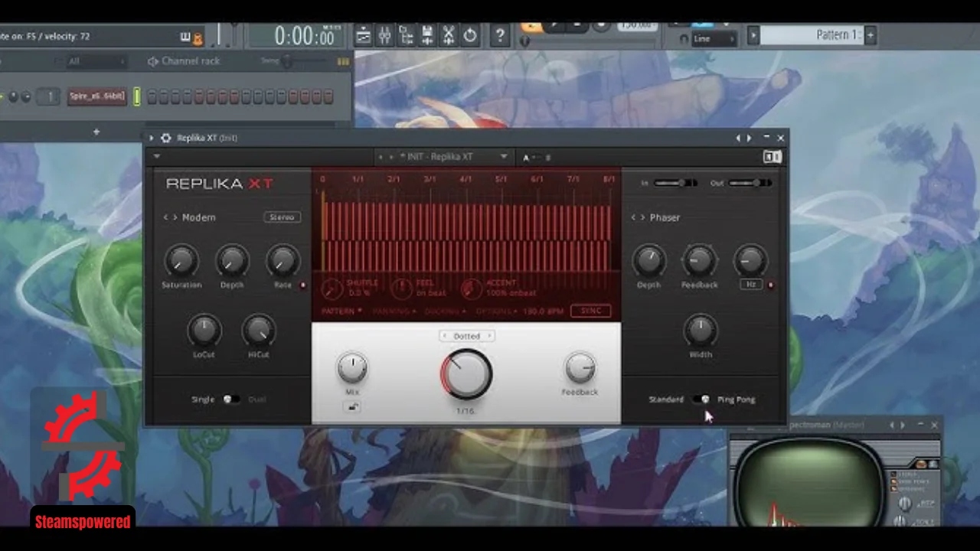Switch to the A/B compare control

point(537,158)
